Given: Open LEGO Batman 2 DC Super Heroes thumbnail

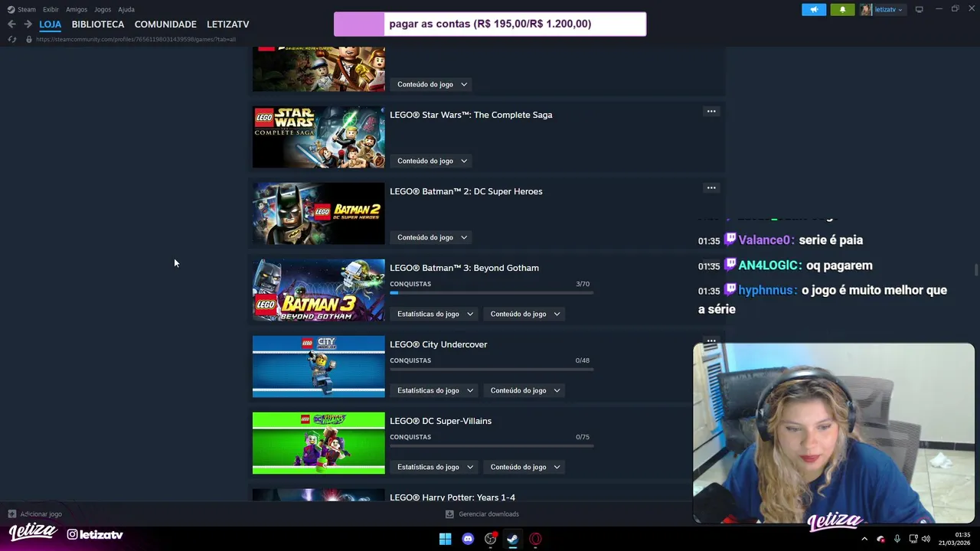Looking at the screenshot, I should coord(318,214).
